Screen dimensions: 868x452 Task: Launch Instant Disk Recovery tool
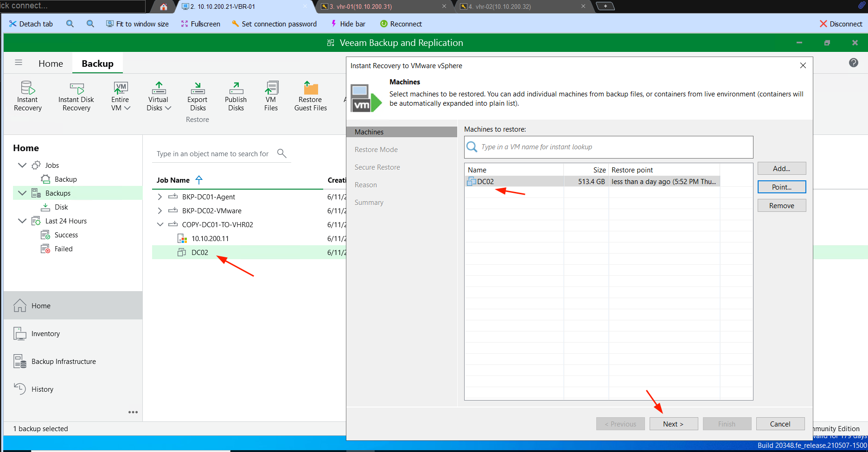point(76,96)
